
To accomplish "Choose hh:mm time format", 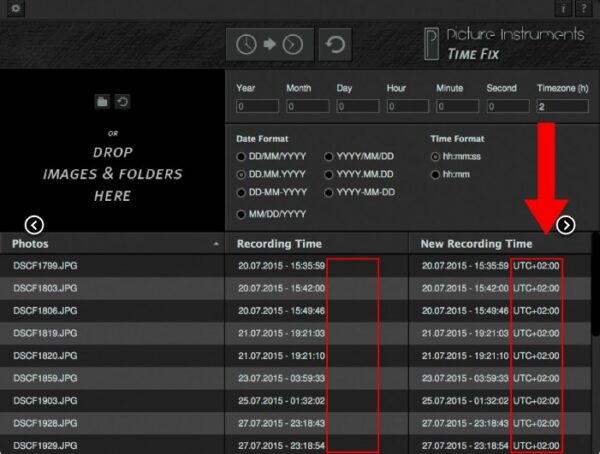I will [450, 174].
